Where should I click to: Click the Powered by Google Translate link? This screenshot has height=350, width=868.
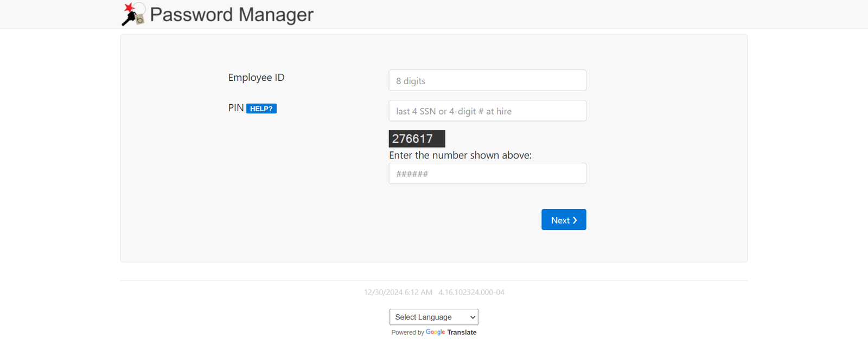433,332
